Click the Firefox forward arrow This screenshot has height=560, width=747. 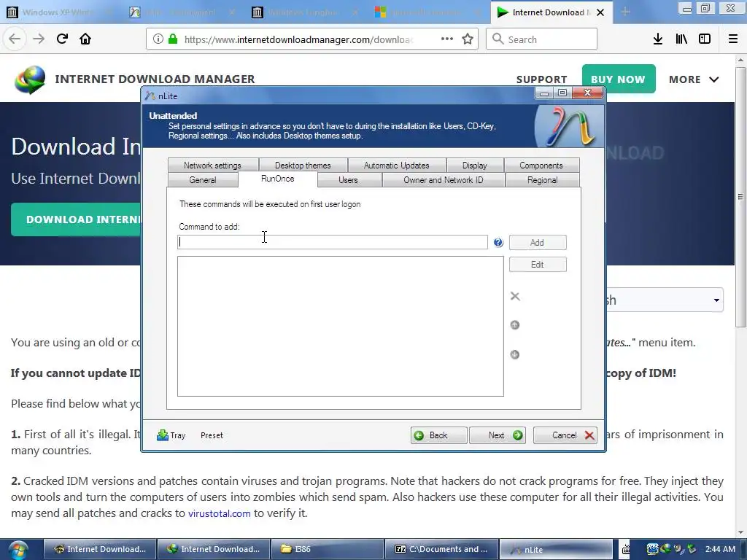[x=39, y=39]
